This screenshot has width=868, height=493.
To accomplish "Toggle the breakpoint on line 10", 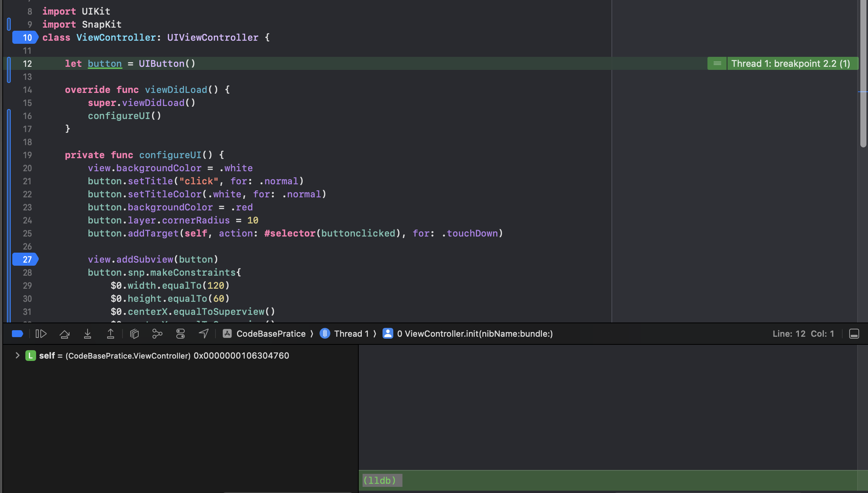I will (25, 38).
